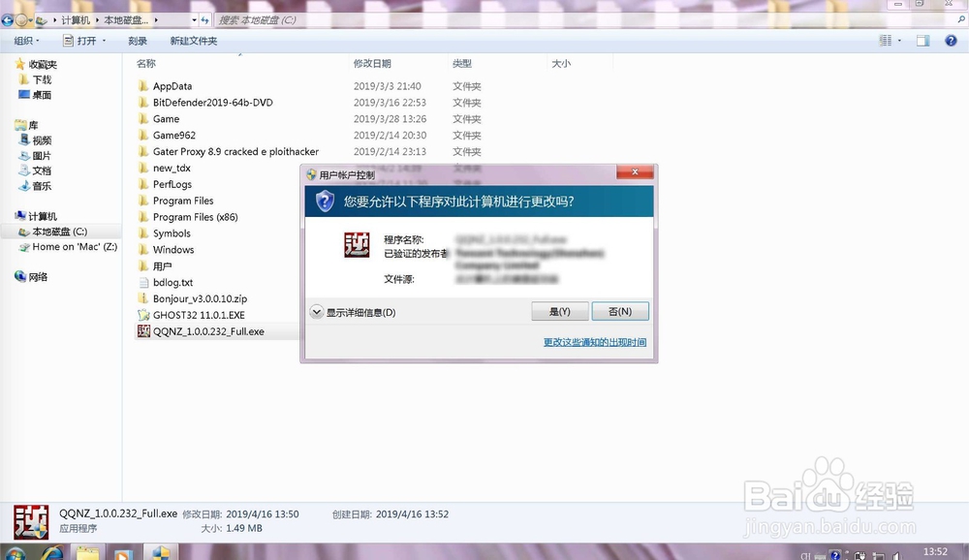Select the Game962 folder icon
969x560 pixels.
143,136
